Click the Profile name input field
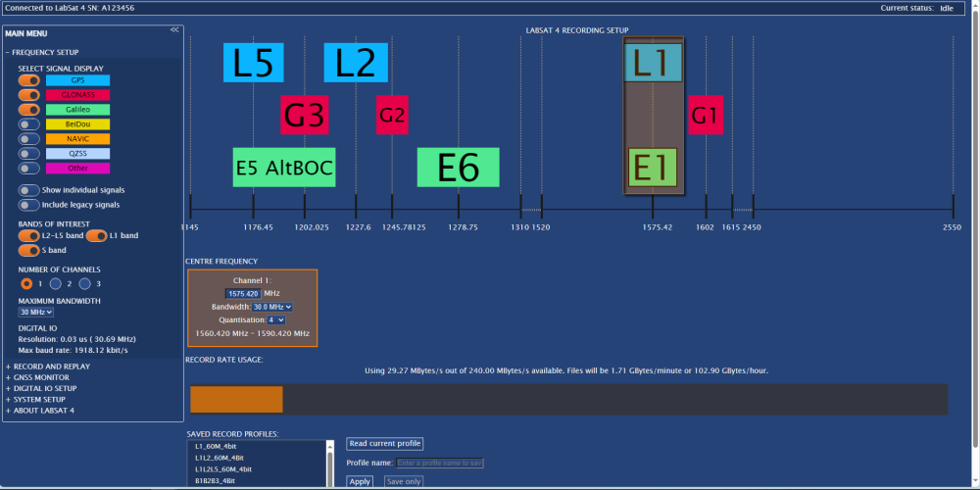The width and height of the screenshot is (980, 490). click(x=440, y=464)
